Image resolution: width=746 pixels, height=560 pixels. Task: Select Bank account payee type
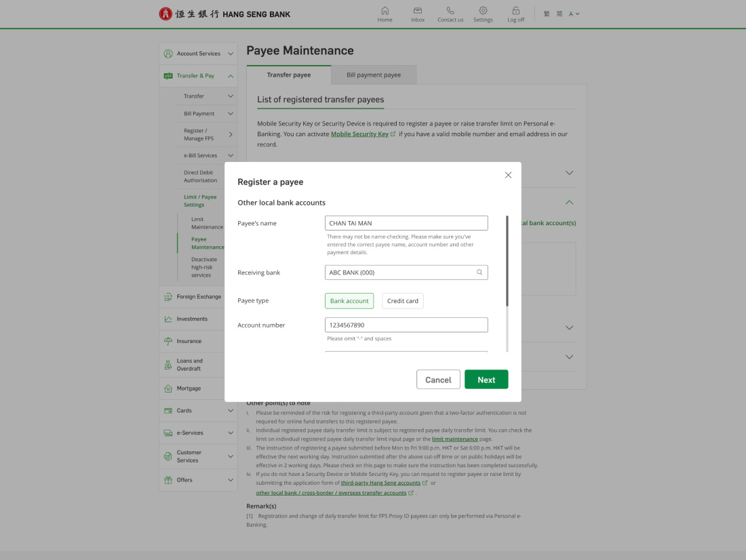point(349,301)
